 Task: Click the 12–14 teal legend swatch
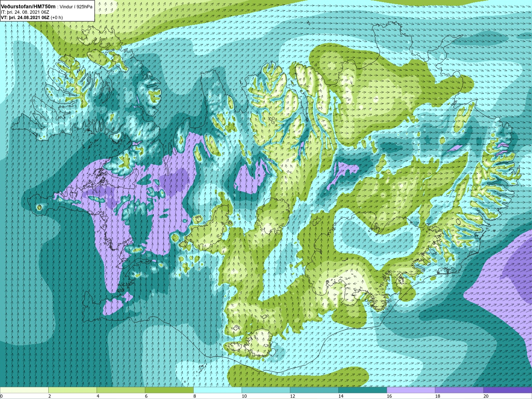coord(314,390)
